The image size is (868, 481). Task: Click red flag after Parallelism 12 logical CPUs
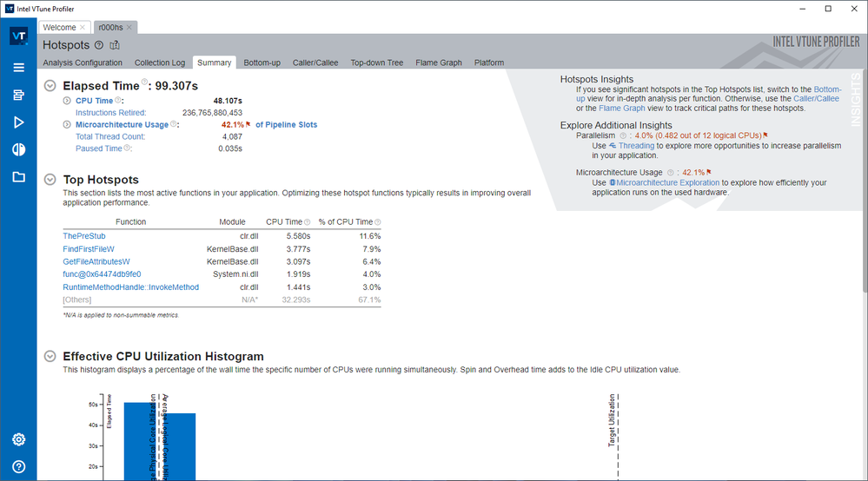(765, 135)
